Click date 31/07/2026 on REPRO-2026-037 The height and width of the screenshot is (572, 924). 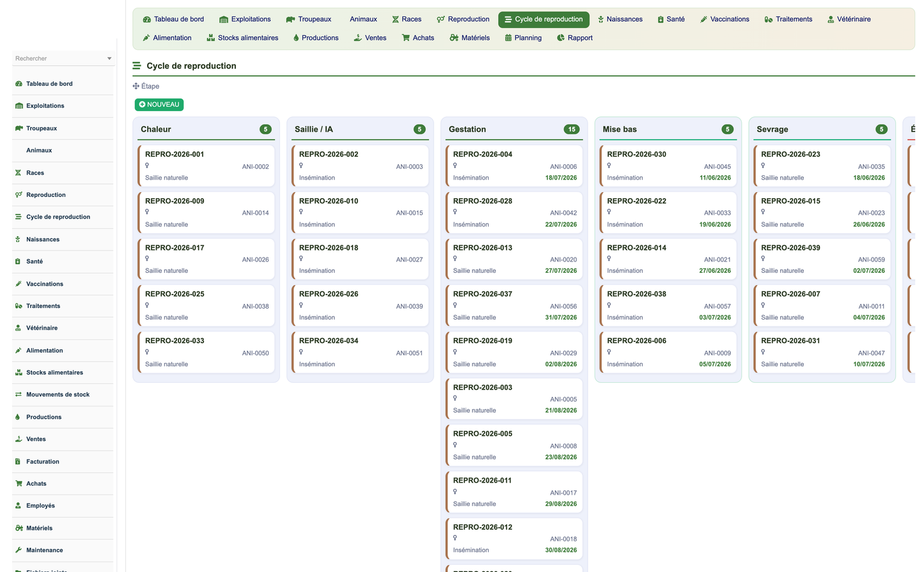[561, 318]
